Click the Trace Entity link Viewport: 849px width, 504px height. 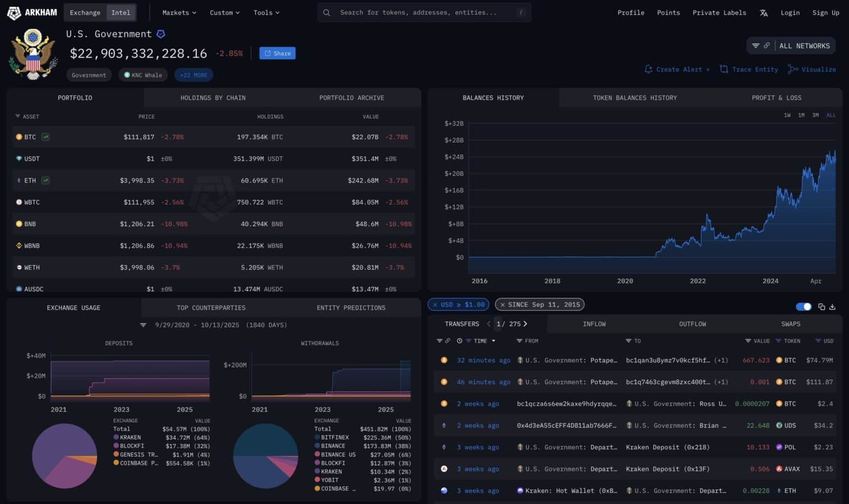748,69
